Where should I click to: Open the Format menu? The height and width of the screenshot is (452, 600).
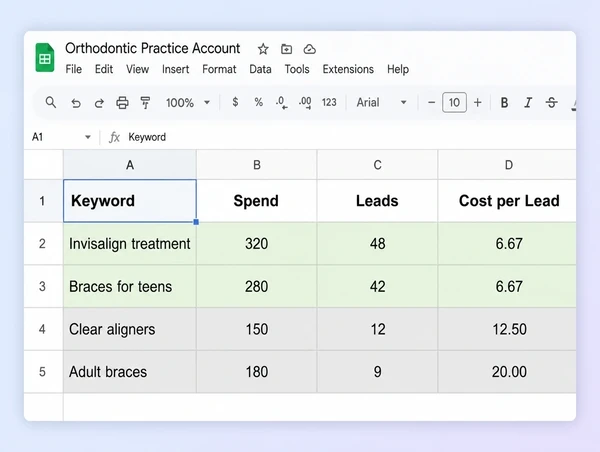[x=219, y=69]
